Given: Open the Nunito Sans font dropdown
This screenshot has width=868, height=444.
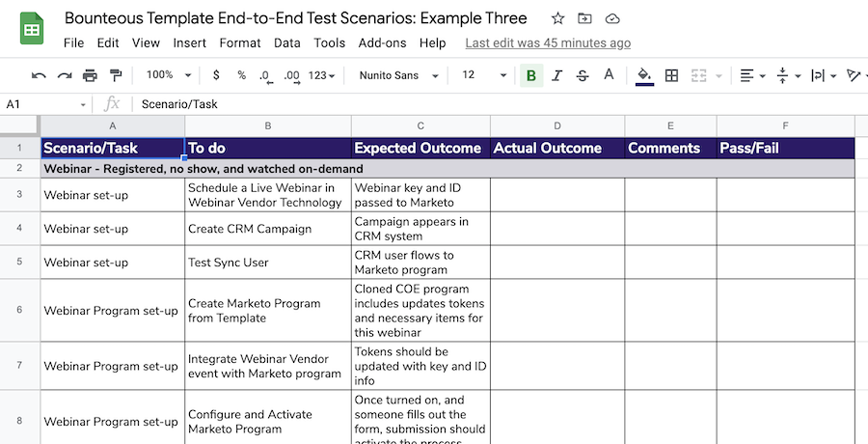Looking at the screenshot, I should [x=398, y=75].
